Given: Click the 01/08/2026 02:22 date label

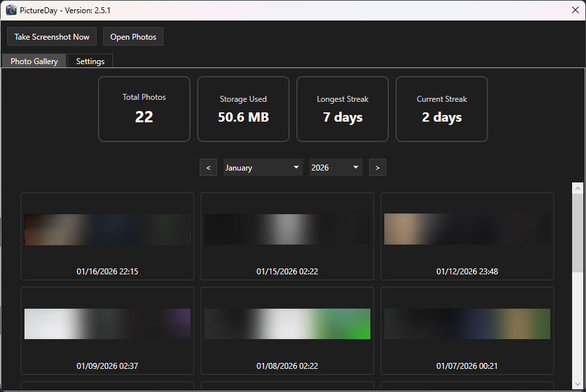Looking at the screenshot, I should [x=287, y=366].
